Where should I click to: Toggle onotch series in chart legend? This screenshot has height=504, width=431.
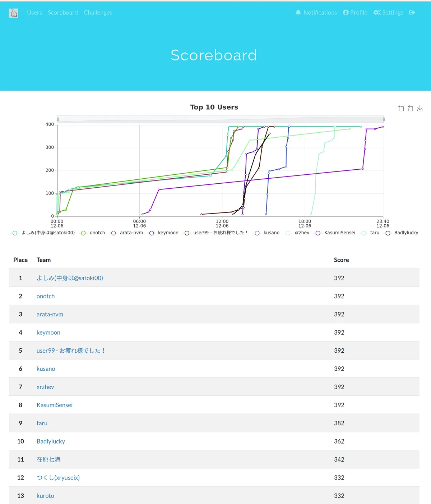(x=93, y=233)
